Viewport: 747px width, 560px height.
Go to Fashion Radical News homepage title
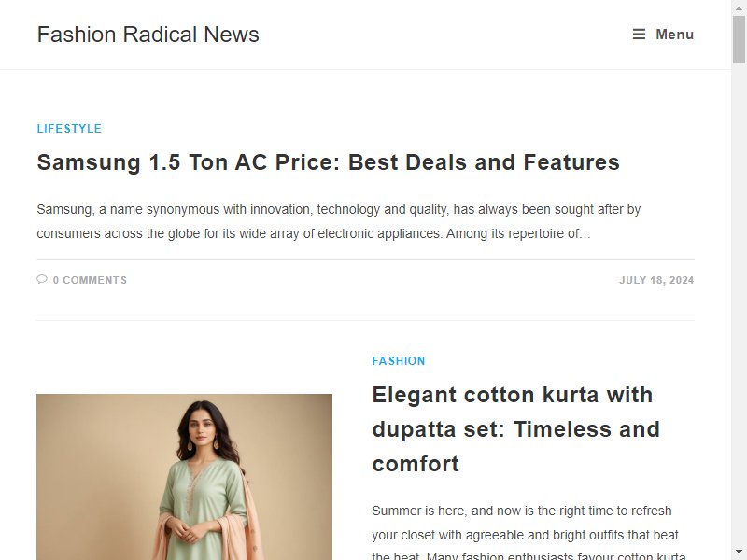click(x=148, y=35)
